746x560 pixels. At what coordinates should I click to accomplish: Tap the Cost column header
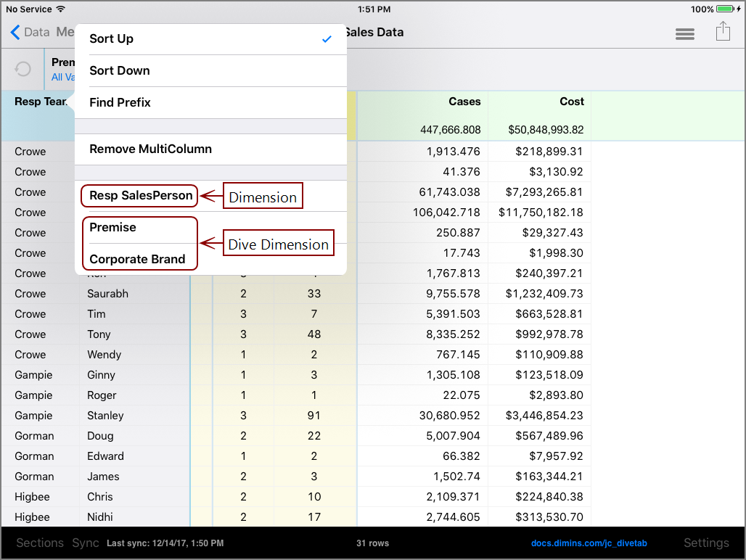coord(571,102)
